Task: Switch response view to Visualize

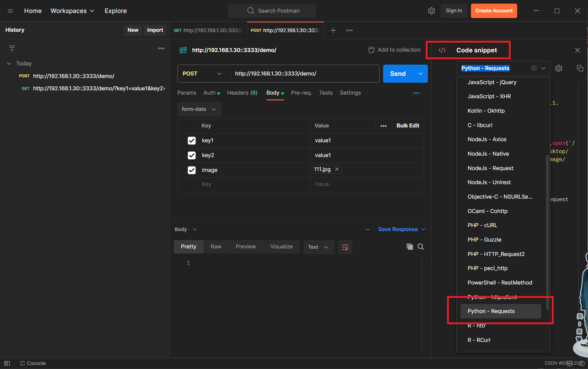Action: 282,247
